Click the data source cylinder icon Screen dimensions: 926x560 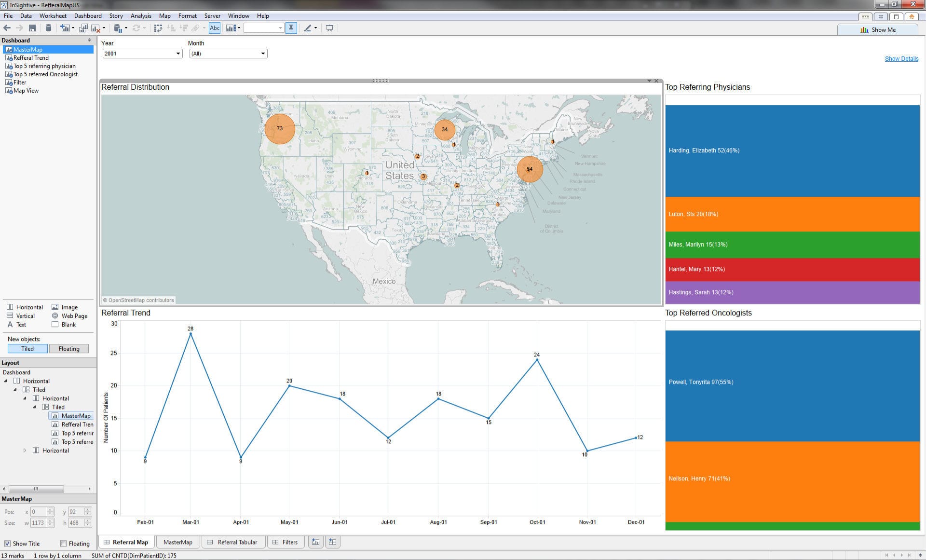pos(48,28)
